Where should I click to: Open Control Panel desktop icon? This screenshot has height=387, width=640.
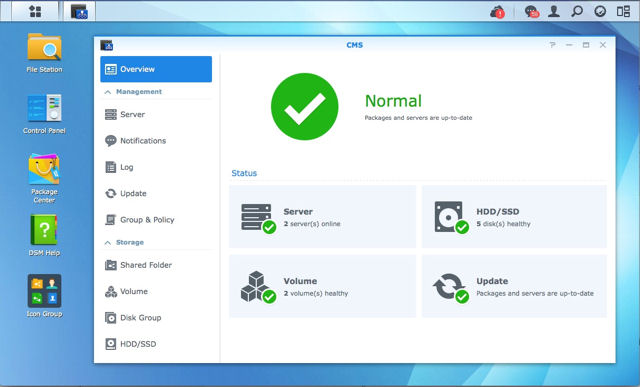[44, 114]
